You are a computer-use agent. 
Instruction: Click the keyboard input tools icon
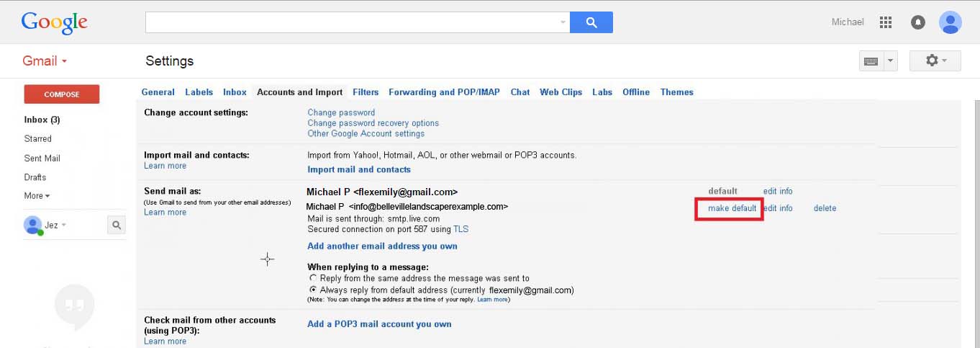tap(871, 61)
